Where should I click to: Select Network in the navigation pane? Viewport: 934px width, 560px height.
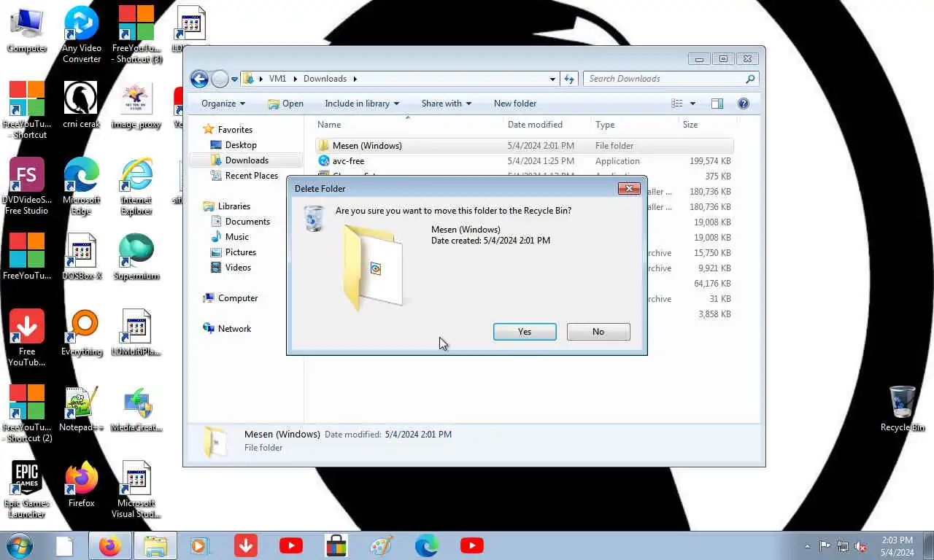coord(233,329)
